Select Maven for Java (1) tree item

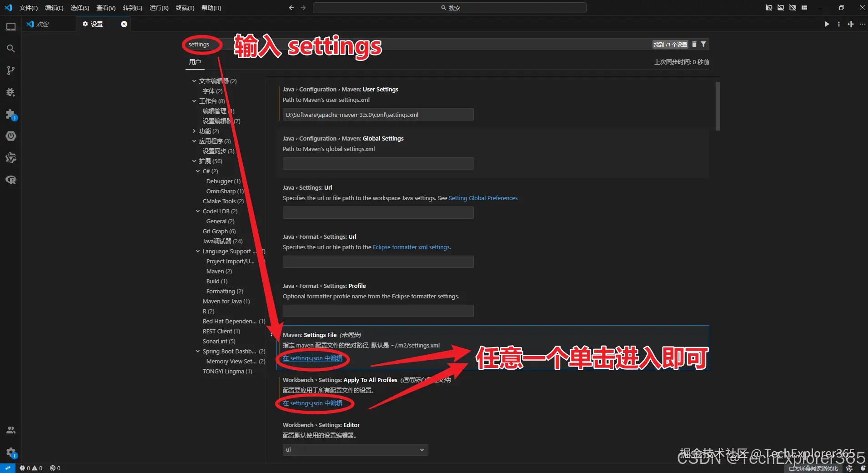click(x=226, y=301)
